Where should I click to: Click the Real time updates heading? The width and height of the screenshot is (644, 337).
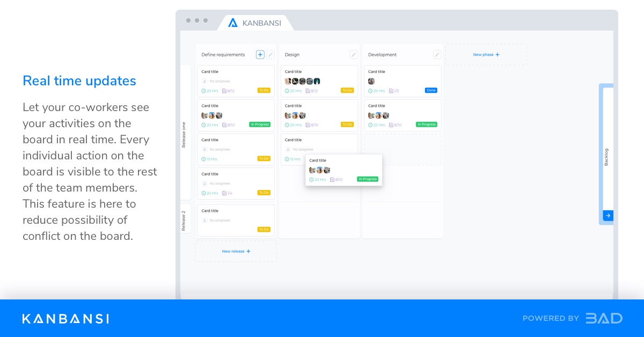[x=79, y=81]
